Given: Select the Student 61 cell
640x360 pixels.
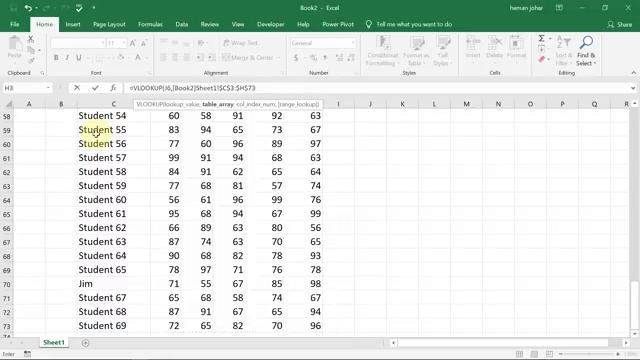Looking at the screenshot, I should (x=113, y=214).
